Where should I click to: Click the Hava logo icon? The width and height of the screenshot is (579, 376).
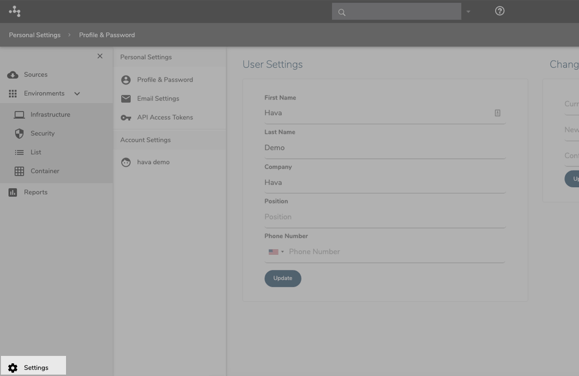[x=15, y=11]
